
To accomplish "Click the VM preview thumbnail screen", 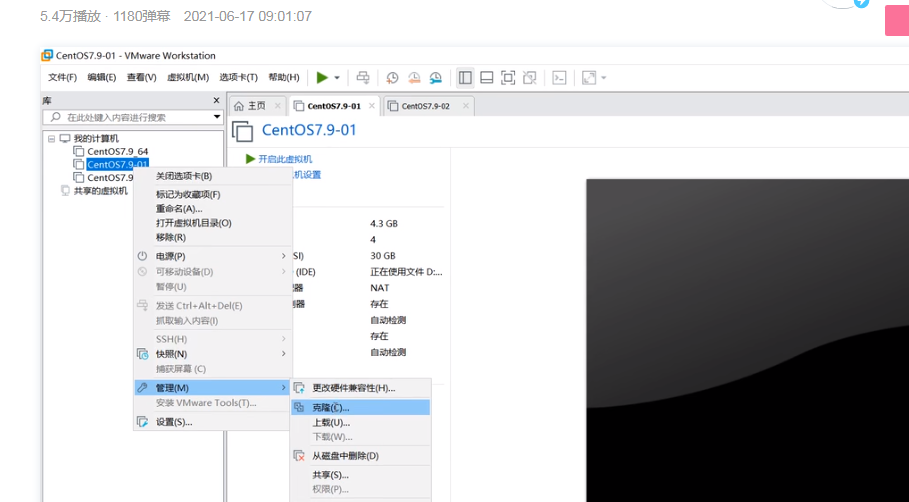I will pyautogui.click(x=747, y=340).
